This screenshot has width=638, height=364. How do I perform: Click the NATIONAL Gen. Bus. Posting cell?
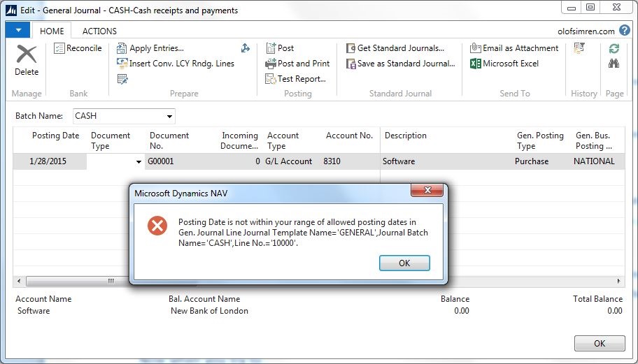597,161
